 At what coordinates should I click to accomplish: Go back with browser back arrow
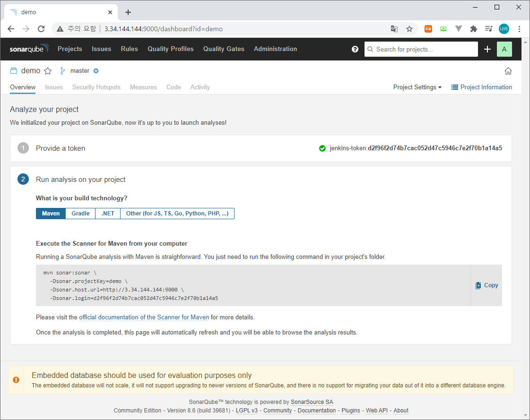tap(11, 29)
